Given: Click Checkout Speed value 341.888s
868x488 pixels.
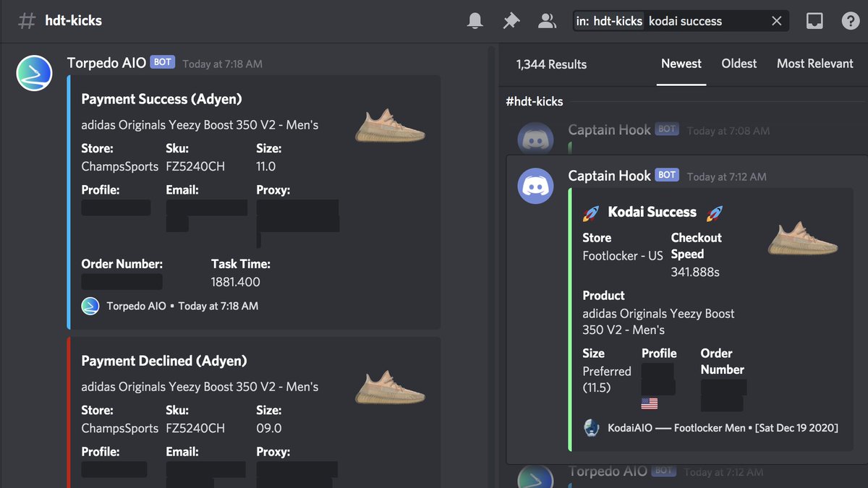Looking at the screenshot, I should [695, 273].
